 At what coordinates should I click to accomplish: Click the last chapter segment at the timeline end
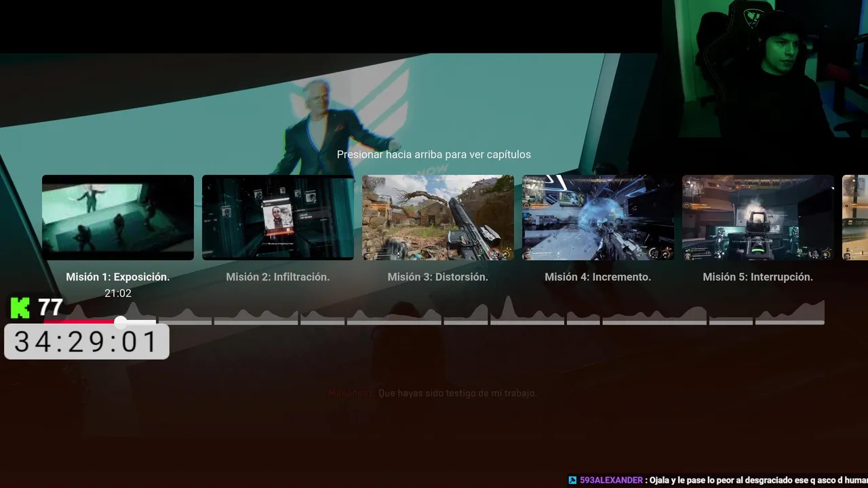tap(790, 322)
